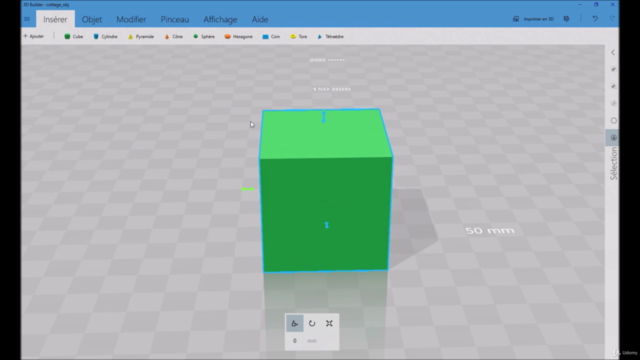The image size is (640, 360).
Task: Open the Pinceau tab
Action: (175, 19)
